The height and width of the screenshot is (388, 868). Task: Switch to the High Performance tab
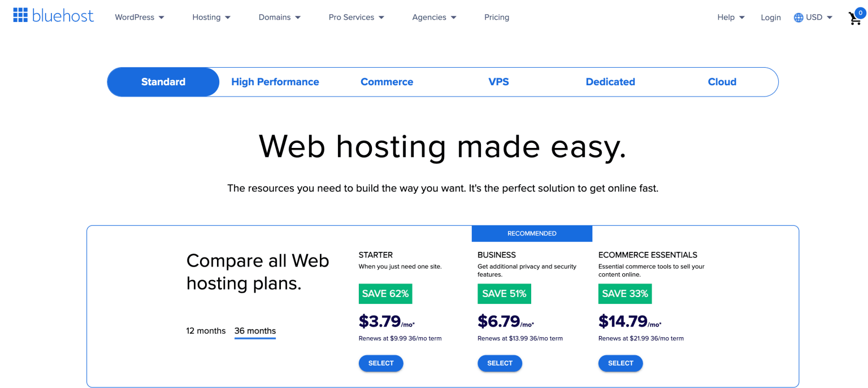point(275,82)
